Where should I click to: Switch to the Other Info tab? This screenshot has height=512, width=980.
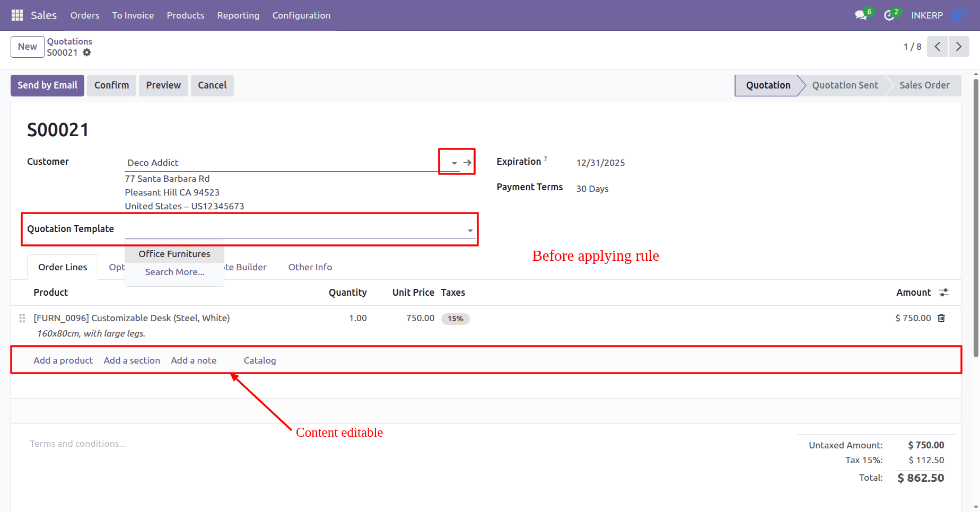pos(310,267)
